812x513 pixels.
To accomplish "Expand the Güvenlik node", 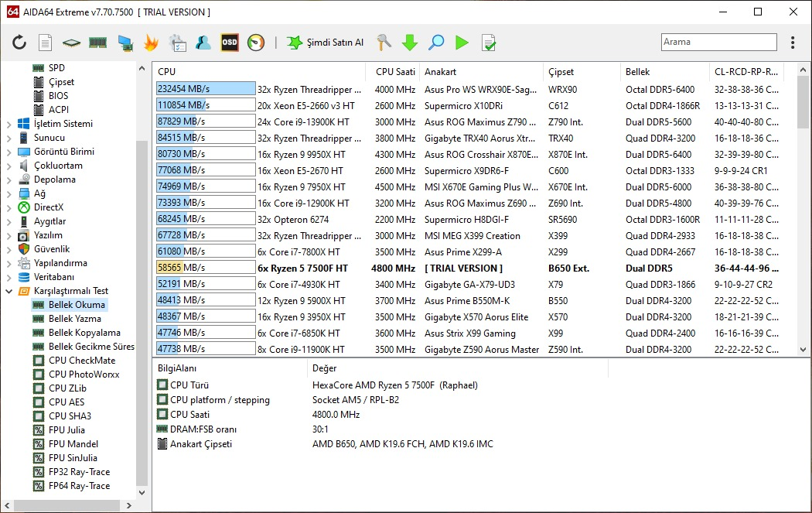I will click(x=9, y=250).
